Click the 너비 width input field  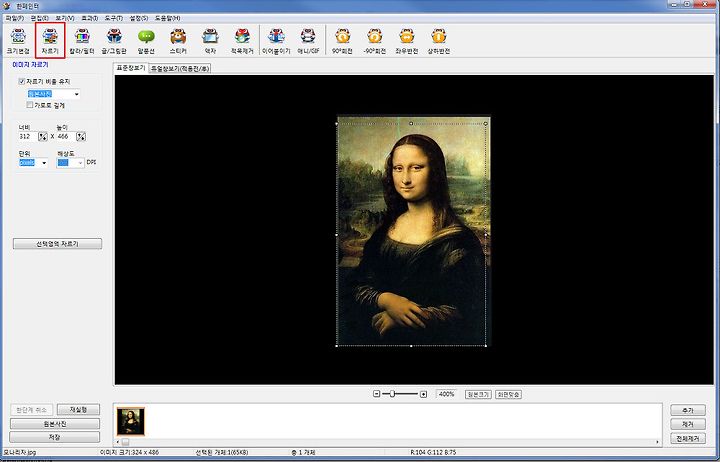28,136
